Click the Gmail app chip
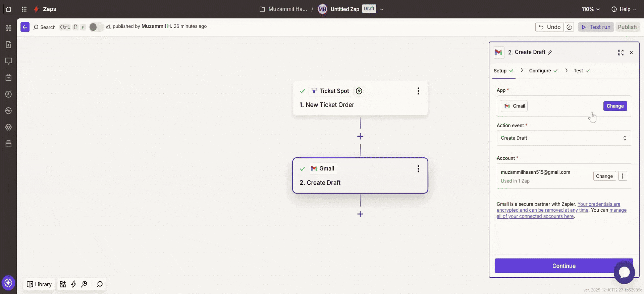The height and width of the screenshot is (294, 644). click(x=514, y=106)
